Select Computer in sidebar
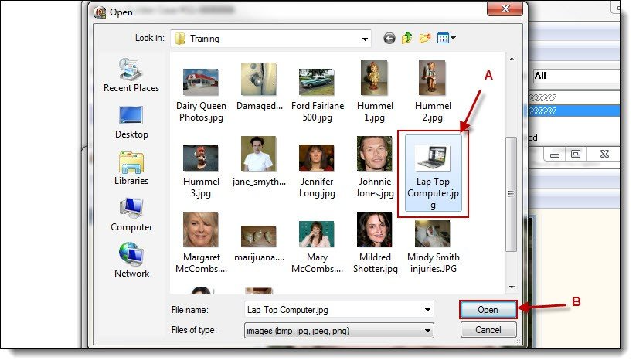The height and width of the screenshot is (364, 636). point(131,214)
